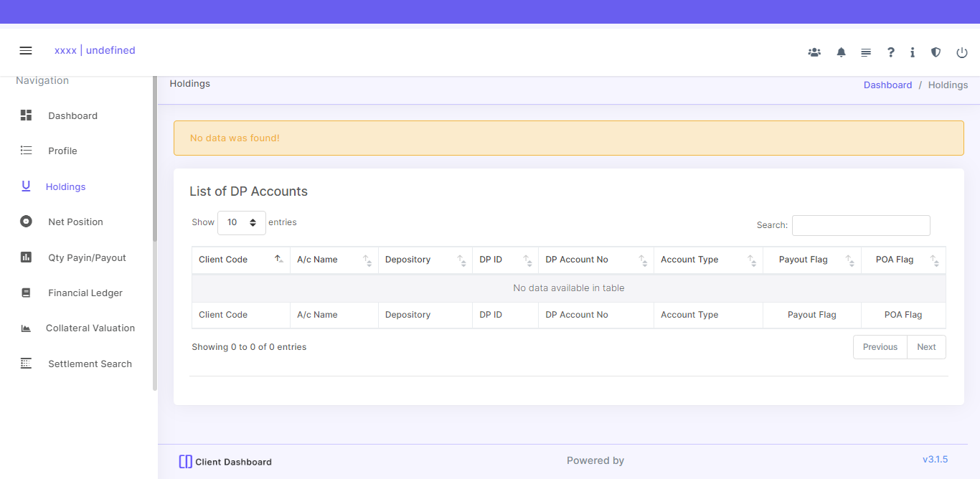
Task: Focus the table Search input field
Action: 861,225
